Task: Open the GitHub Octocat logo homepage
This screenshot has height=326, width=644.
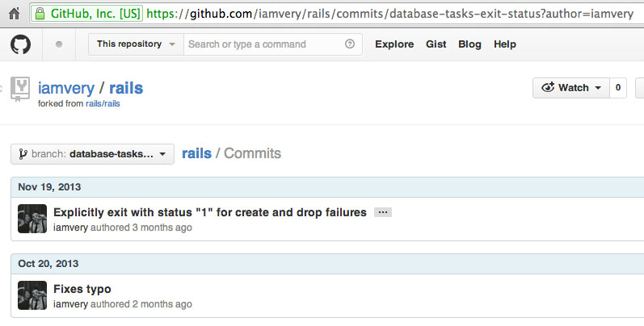Action: (20, 44)
